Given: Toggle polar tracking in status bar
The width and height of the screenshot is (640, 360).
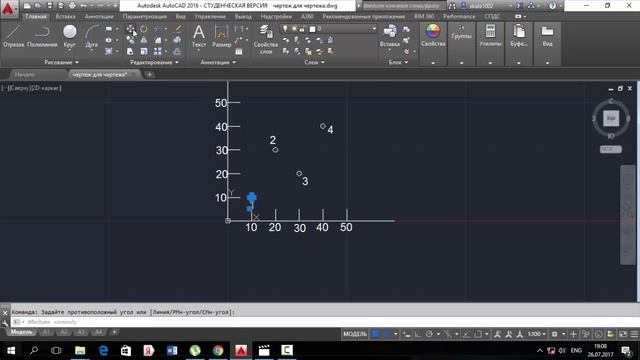Looking at the screenshot, I should (429, 334).
